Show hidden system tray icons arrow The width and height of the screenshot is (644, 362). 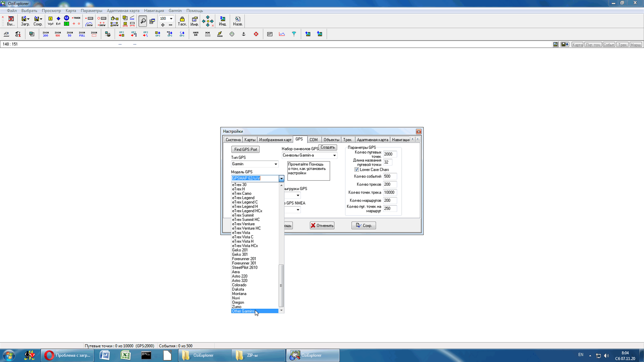point(590,356)
